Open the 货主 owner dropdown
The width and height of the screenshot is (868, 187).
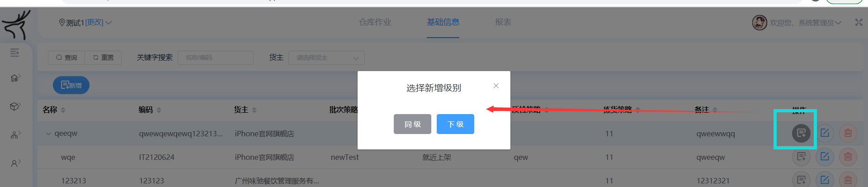326,58
